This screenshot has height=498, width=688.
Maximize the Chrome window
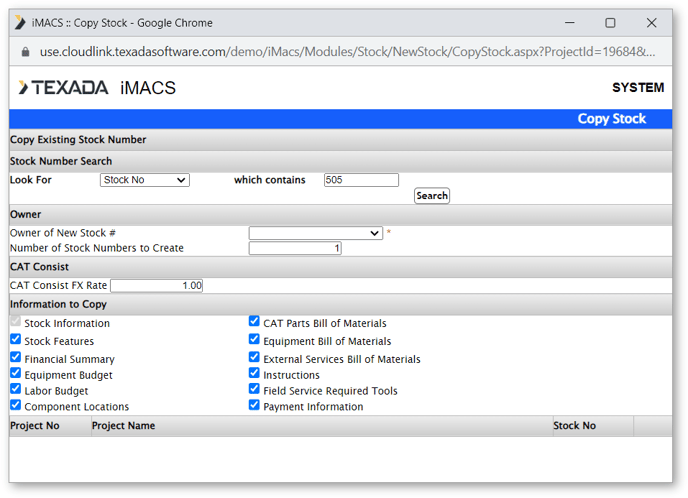(x=610, y=22)
